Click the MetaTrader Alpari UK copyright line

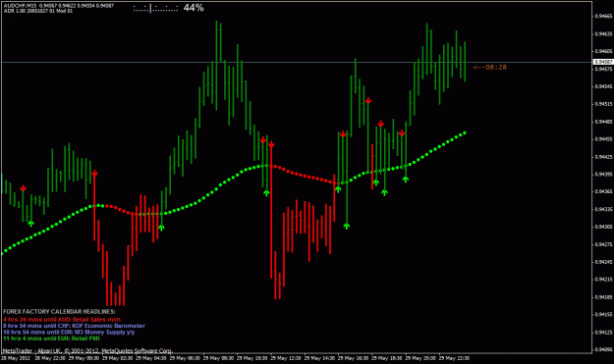point(87,350)
